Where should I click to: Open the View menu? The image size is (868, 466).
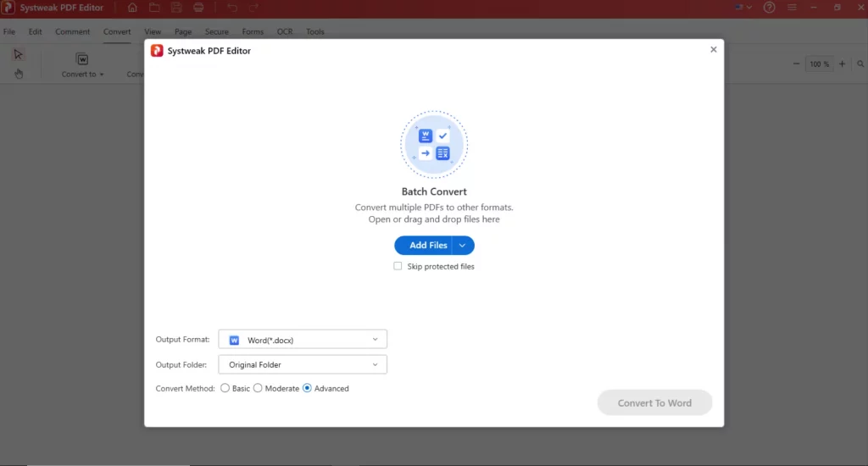pyautogui.click(x=153, y=31)
